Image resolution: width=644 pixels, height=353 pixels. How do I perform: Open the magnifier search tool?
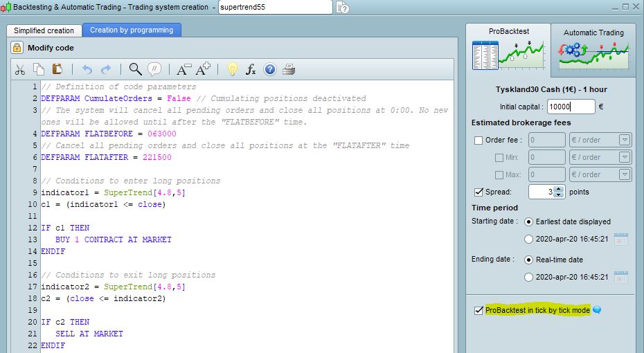pos(135,69)
